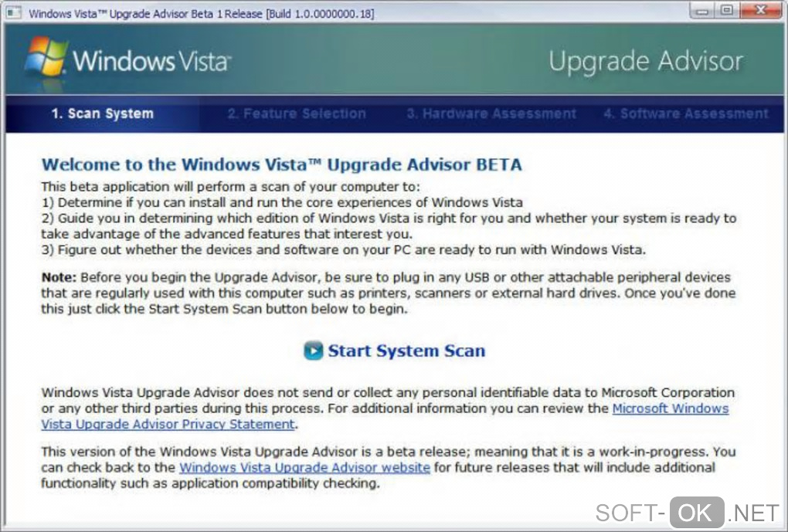
Task: Select the 1. Scan System tab
Action: (x=102, y=114)
